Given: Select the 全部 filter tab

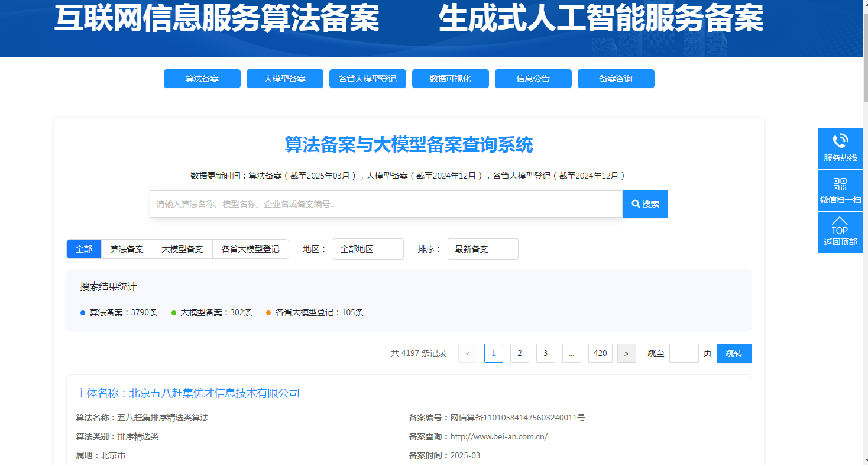Looking at the screenshot, I should click(84, 249).
